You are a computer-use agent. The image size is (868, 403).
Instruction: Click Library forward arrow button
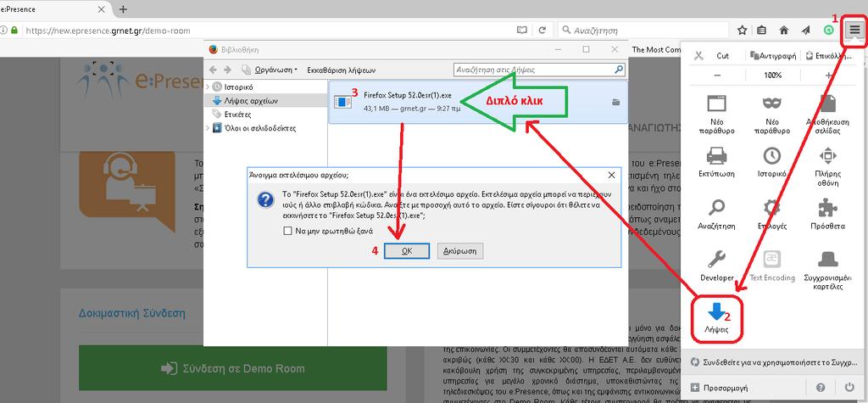click(x=227, y=70)
